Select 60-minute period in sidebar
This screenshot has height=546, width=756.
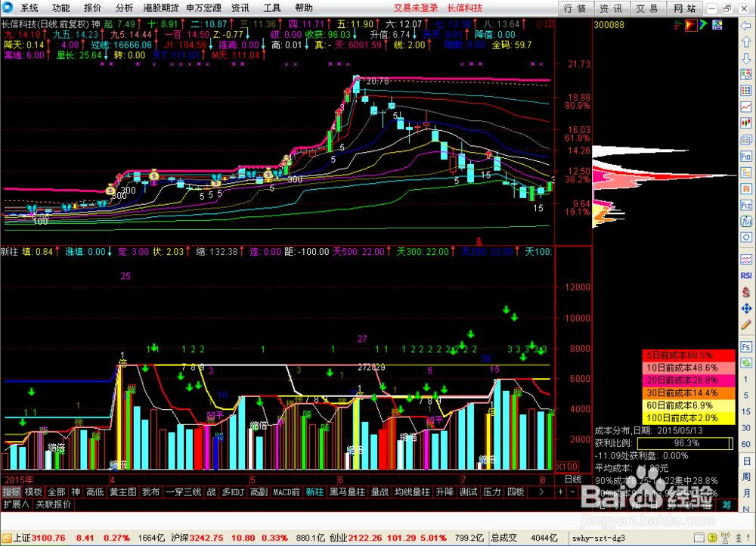click(x=746, y=444)
